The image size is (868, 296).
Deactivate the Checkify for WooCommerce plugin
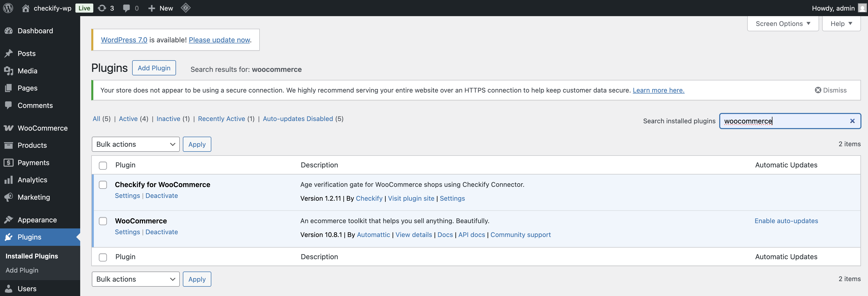(x=161, y=196)
